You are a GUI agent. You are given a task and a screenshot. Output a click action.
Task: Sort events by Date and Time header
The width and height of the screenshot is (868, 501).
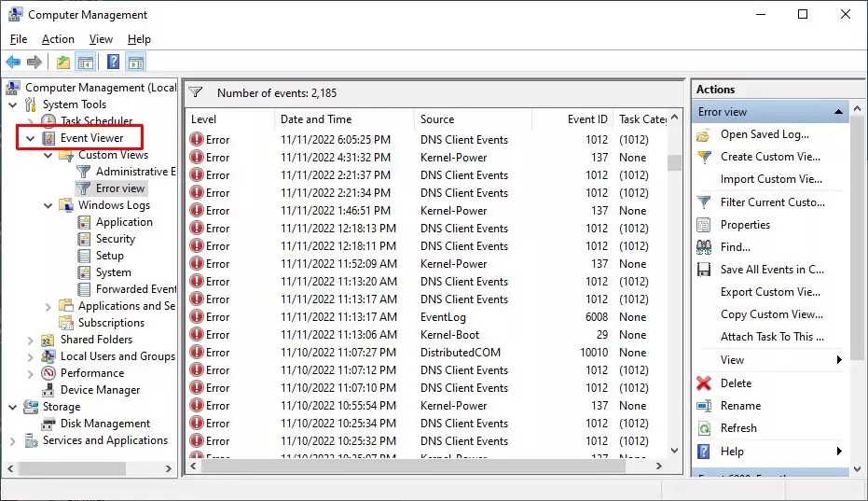(x=344, y=119)
